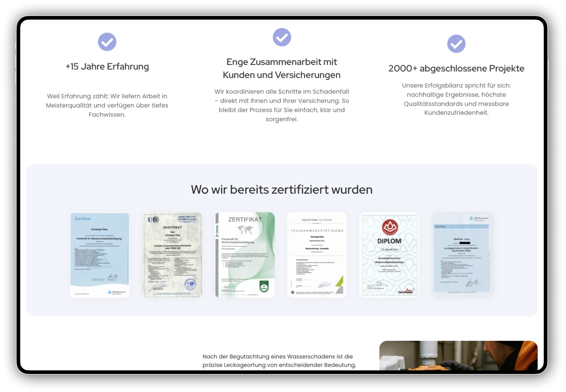Screen dimensions: 566x392
Task: Click the green DEKRA seal badge on certificate
Action: point(264,287)
